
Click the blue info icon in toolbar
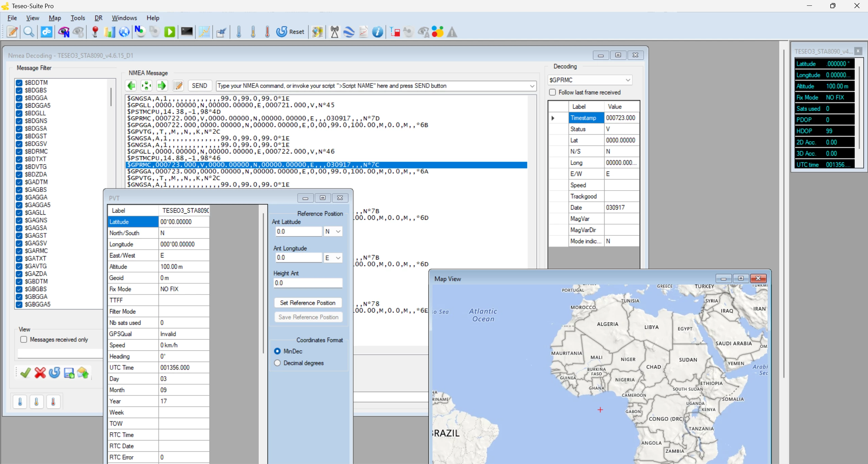pyautogui.click(x=377, y=32)
